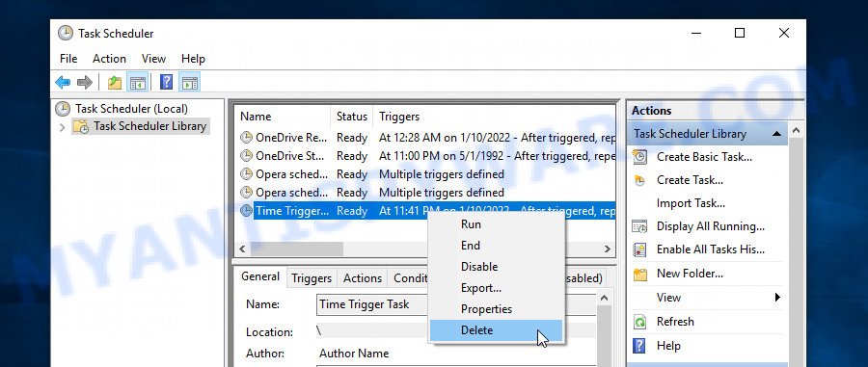Switch to the Actions tab
The image size is (868, 367).
(x=363, y=278)
